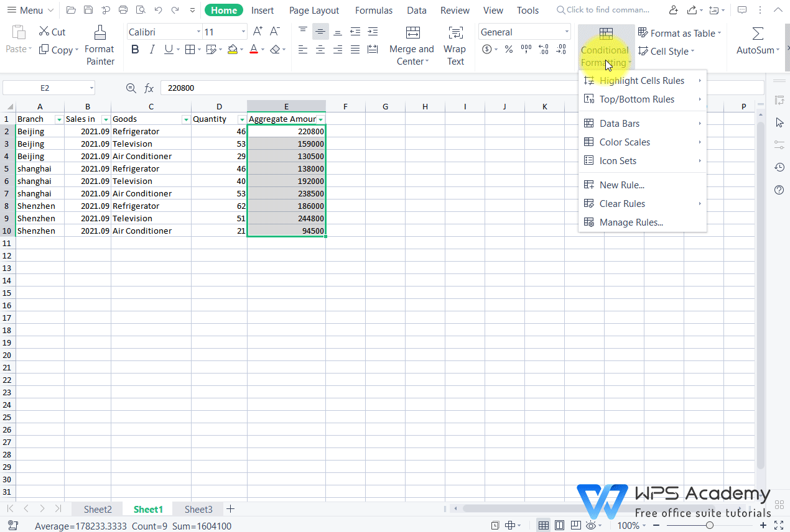Click the Decrease Indent icon
This screenshot has width=790, height=532.
(x=355, y=32)
